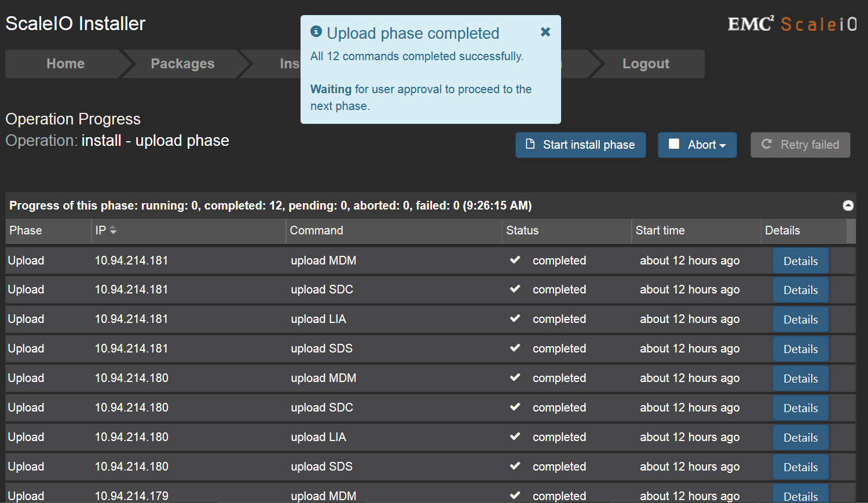Click the Start time column header
Image resolution: width=868 pixels, height=503 pixels.
pyautogui.click(x=660, y=230)
